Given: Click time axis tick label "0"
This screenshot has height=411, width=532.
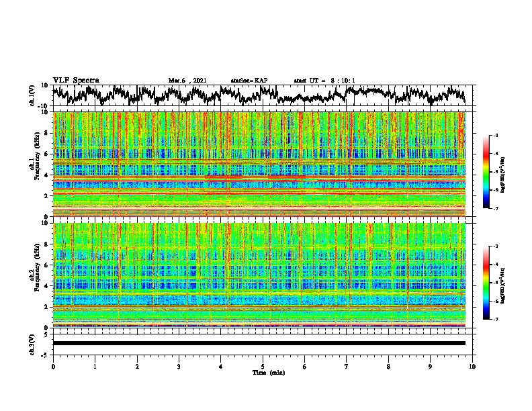Looking at the screenshot, I should click(x=53, y=367).
